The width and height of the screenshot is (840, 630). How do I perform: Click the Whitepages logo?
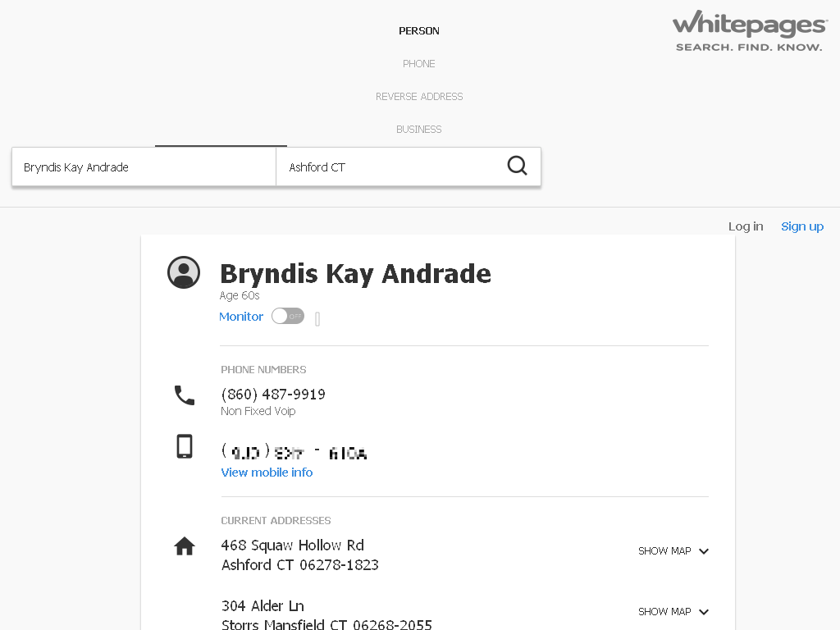tap(750, 31)
